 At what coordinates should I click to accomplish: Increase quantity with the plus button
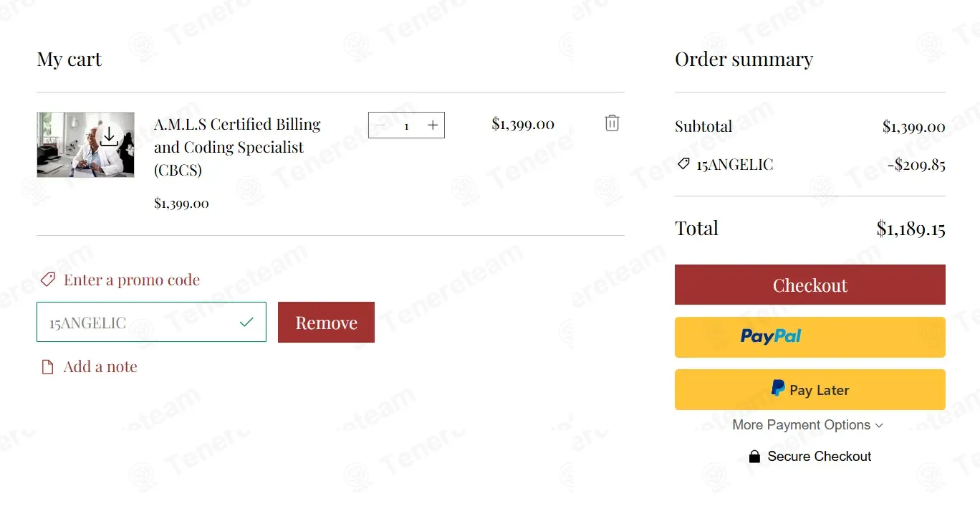433,125
